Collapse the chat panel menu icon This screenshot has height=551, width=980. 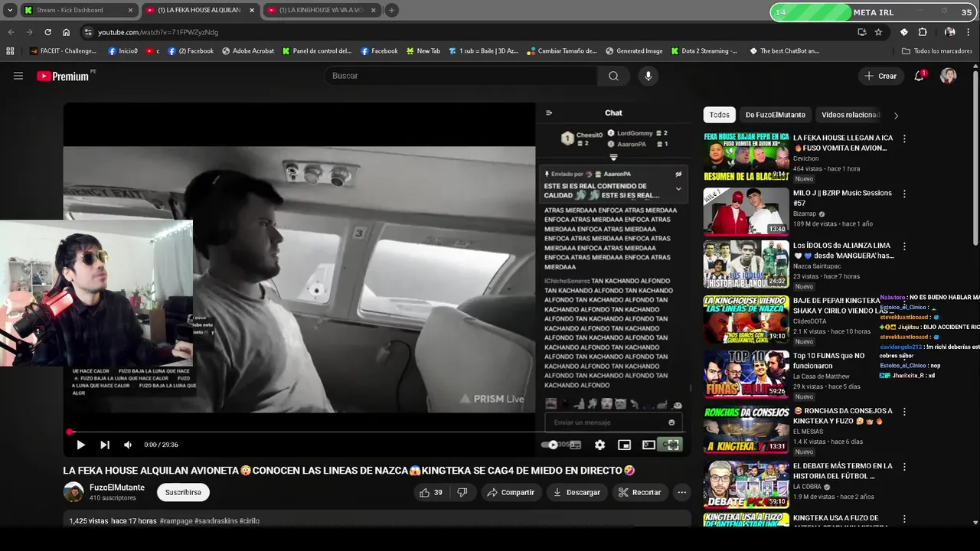[549, 112]
